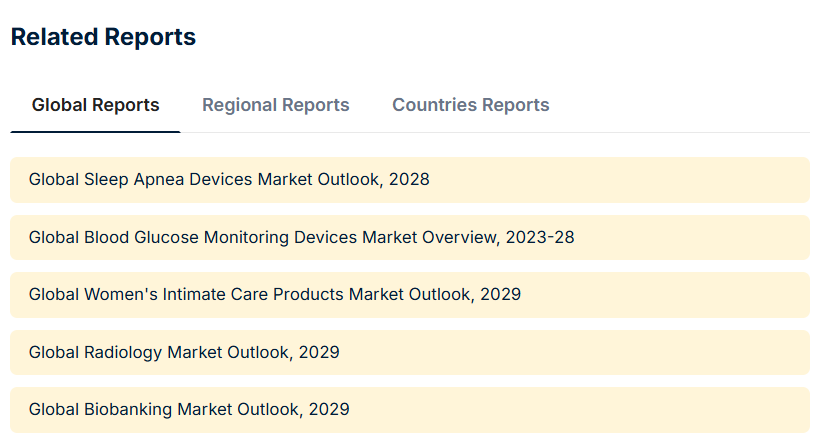Click 'Women's' in the Intimate Care report title
823x444 pixels.
(x=121, y=294)
